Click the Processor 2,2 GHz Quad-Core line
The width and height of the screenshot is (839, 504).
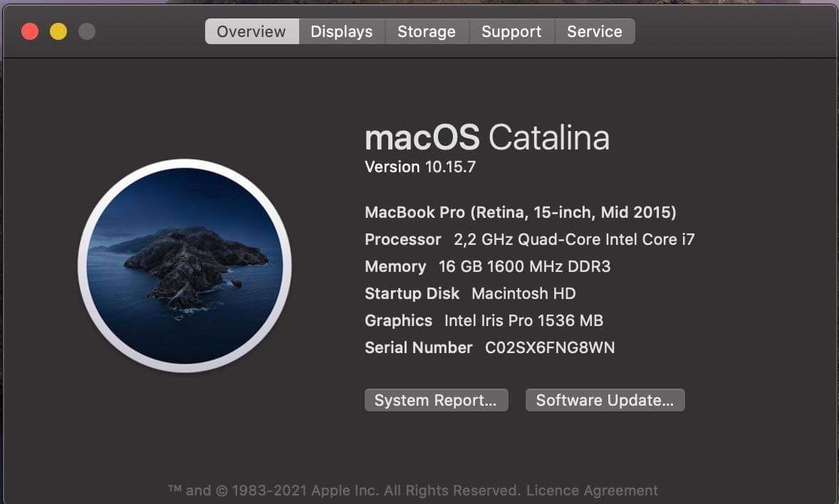coord(530,239)
